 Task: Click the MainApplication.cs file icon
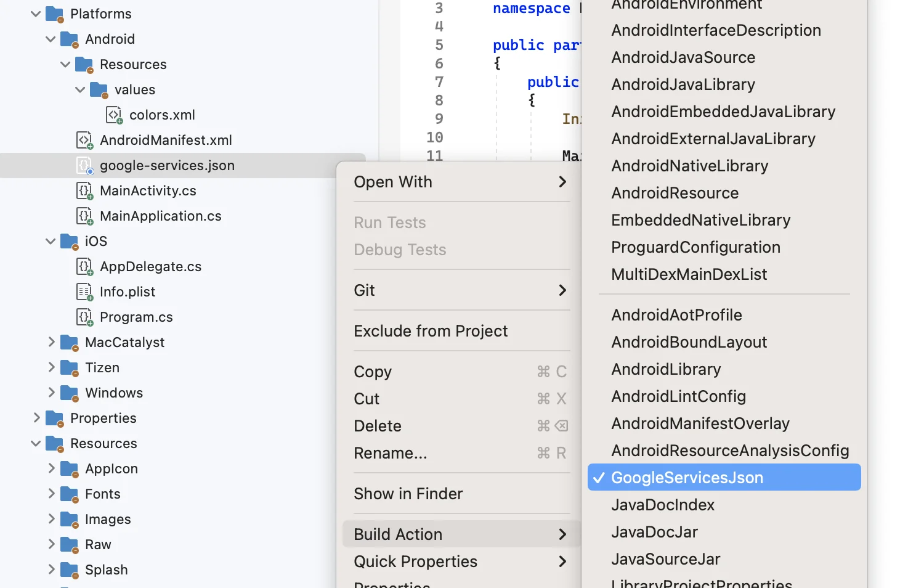84,216
